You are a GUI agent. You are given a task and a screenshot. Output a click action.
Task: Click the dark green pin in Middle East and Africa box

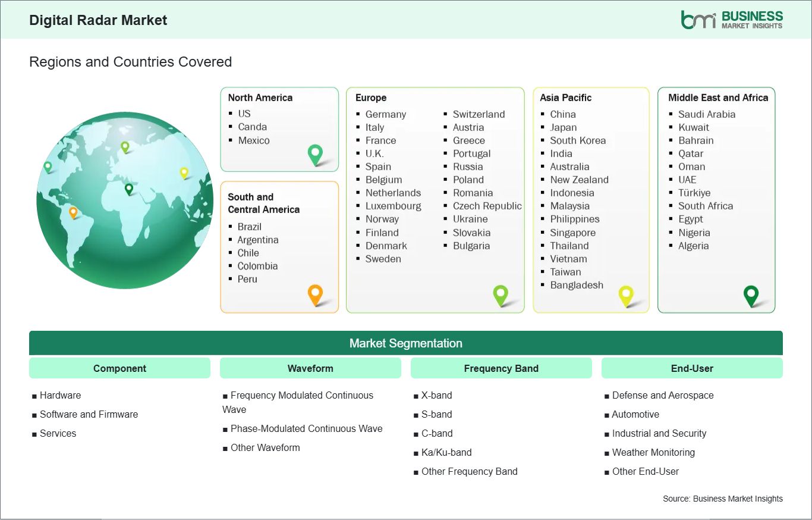coord(751,294)
